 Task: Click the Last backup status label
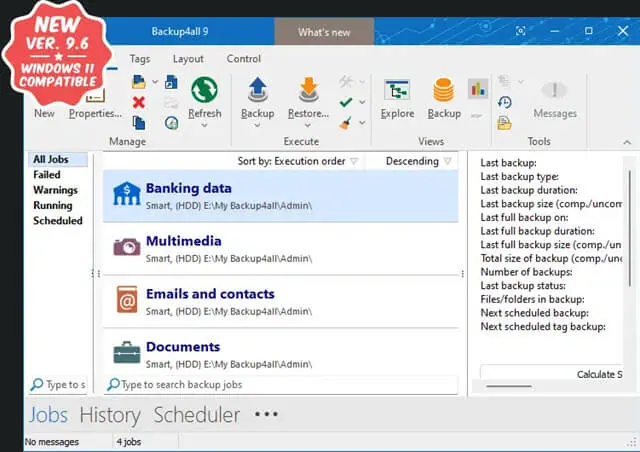(x=523, y=285)
